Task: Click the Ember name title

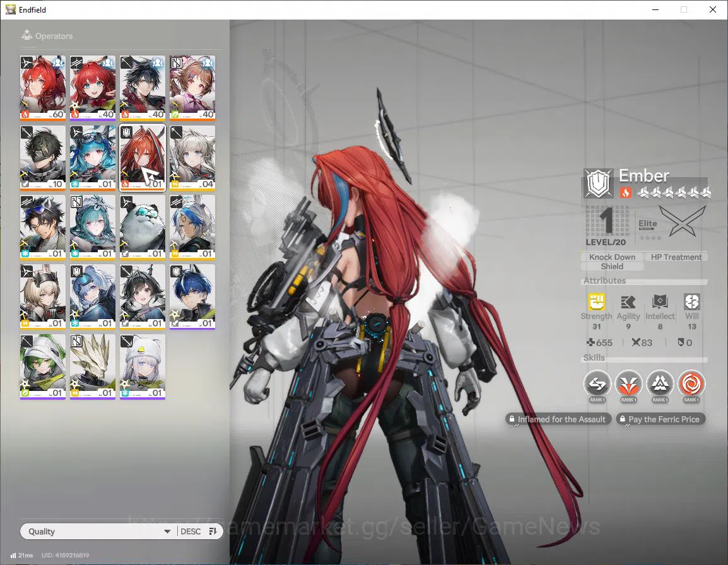Action: (644, 175)
